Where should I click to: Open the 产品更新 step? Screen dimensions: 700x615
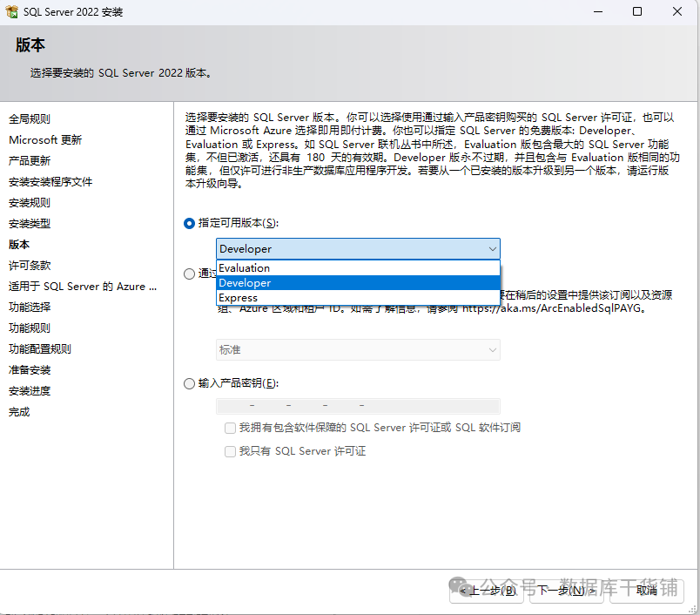(x=30, y=161)
